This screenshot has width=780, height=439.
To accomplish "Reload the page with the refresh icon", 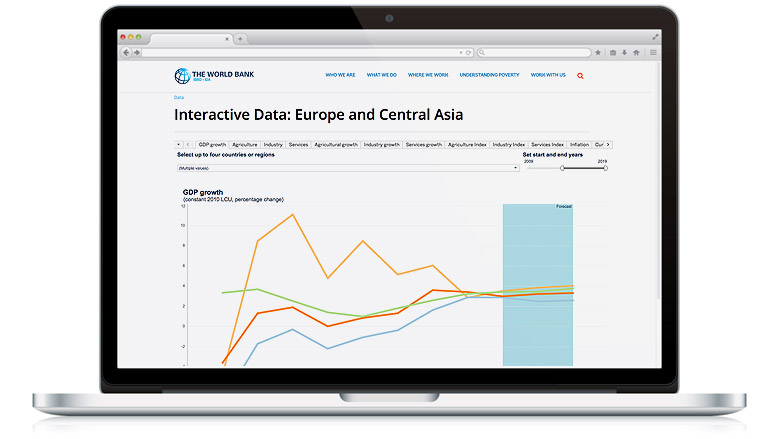I will (x=469, y=52).
